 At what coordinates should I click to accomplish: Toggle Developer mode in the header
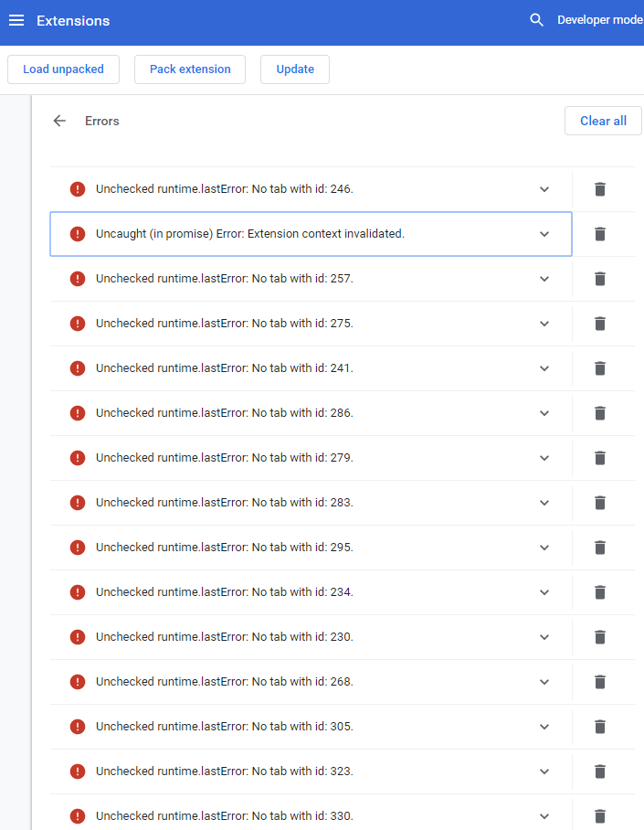599,19
